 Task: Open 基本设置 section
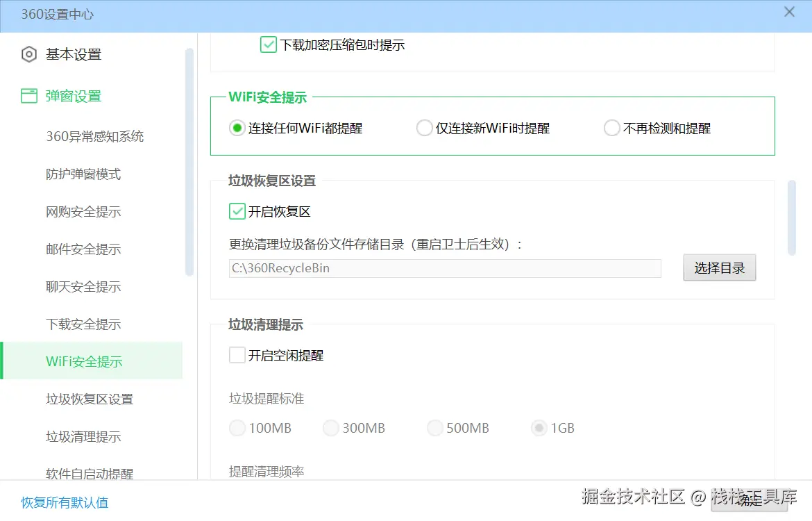click(73, 54)
